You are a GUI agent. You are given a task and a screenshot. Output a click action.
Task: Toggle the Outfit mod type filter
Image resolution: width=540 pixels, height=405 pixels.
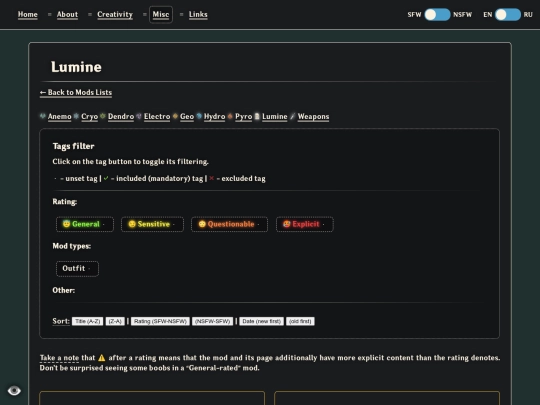(x=77, y=269)
